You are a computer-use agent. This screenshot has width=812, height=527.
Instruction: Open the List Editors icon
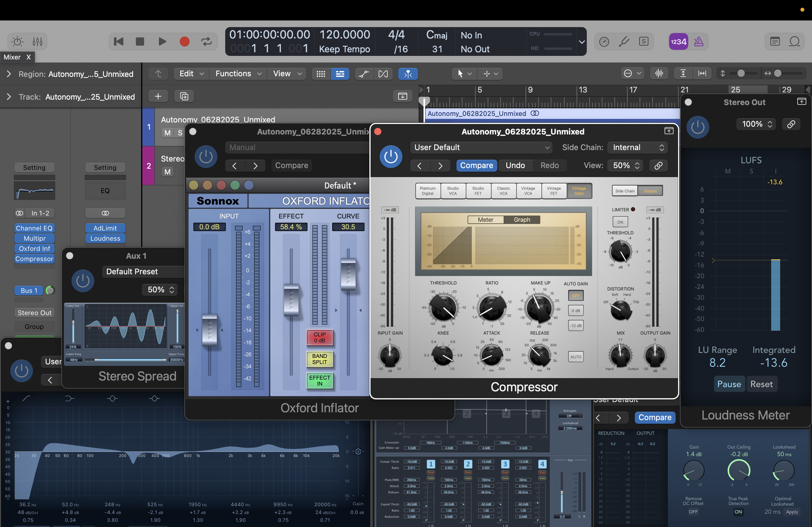click(x=775, y=42)
